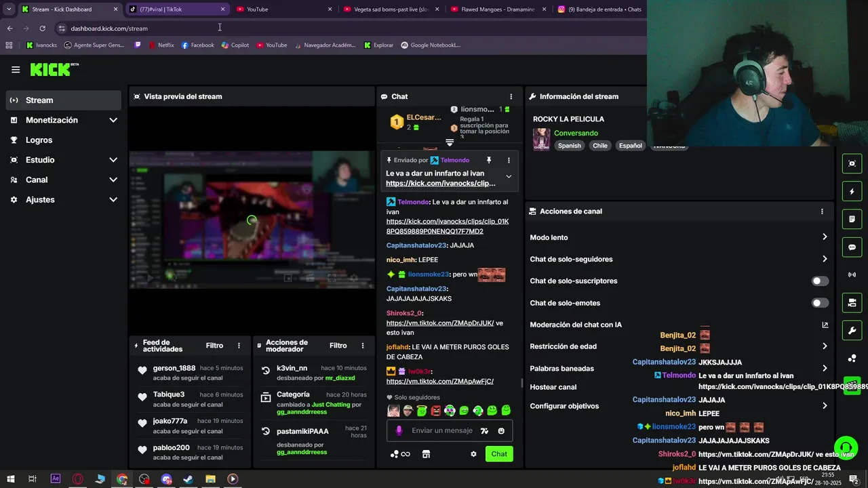Image resolution: width=868 pixels, height=488 pixels.
Task: Click the lightning bolt icon in right rail
Action: [x=852, y=192]
